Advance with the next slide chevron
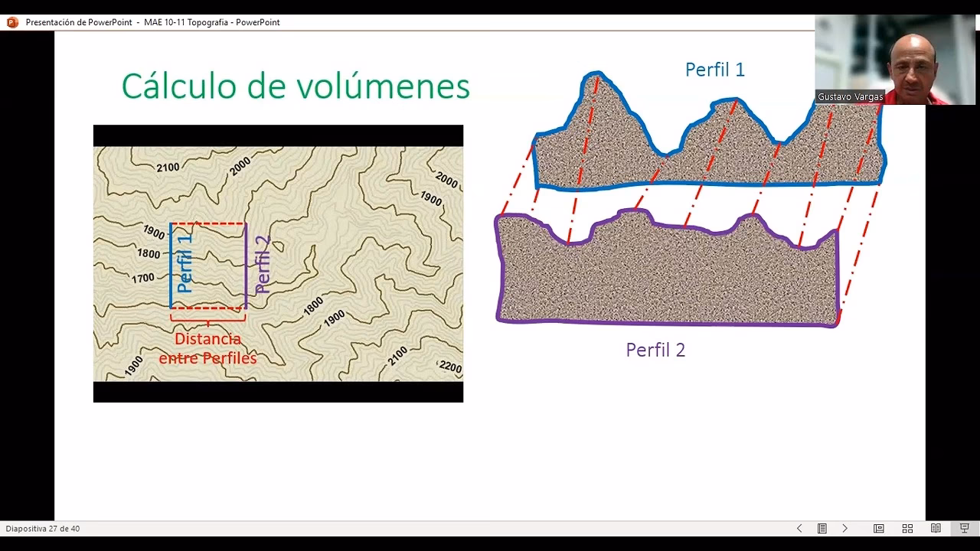The height and width of the screenshot is (551, 980). 845,528
